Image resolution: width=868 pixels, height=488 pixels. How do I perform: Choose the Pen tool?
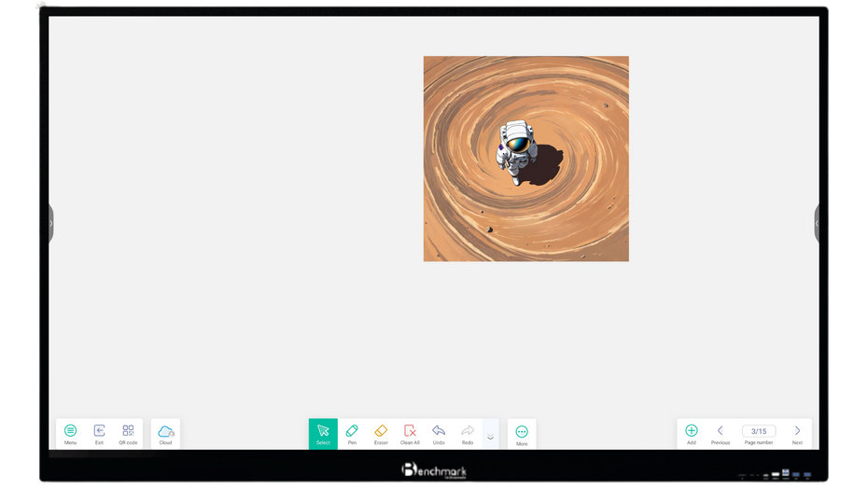point(352,434)
